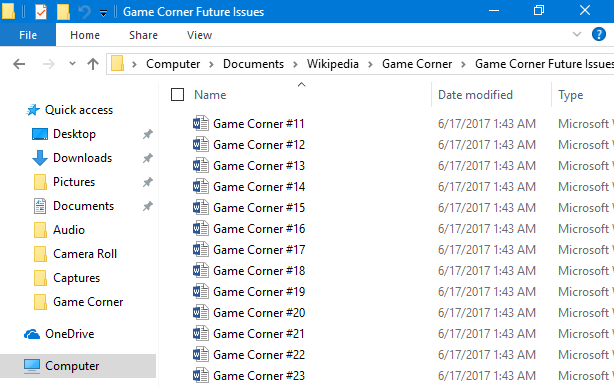
Task: Navigate to Computer in the address bar
Action: point(173,64)
